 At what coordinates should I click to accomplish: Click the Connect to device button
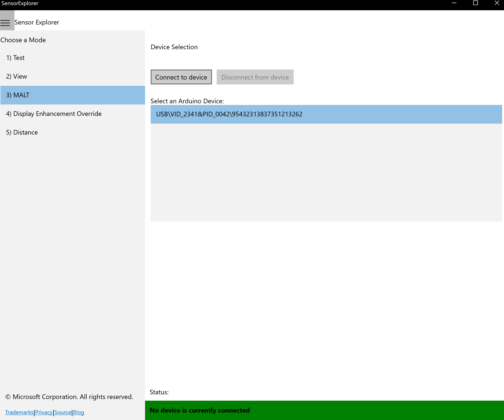[181, 77]
